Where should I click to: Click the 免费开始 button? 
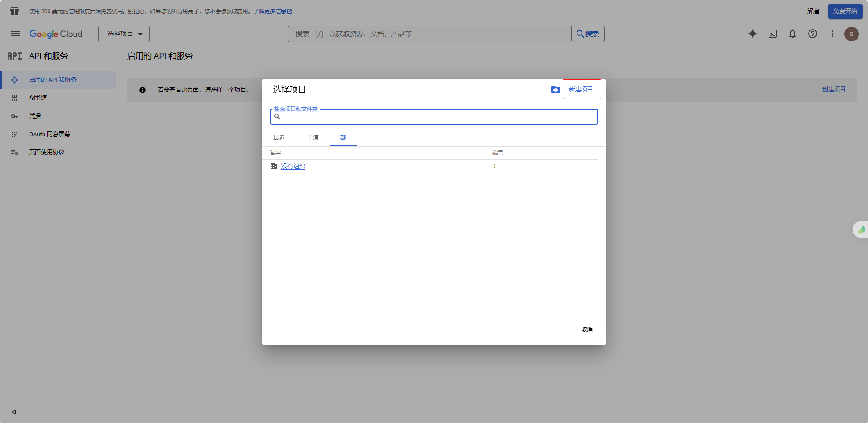tap(844, 11)
